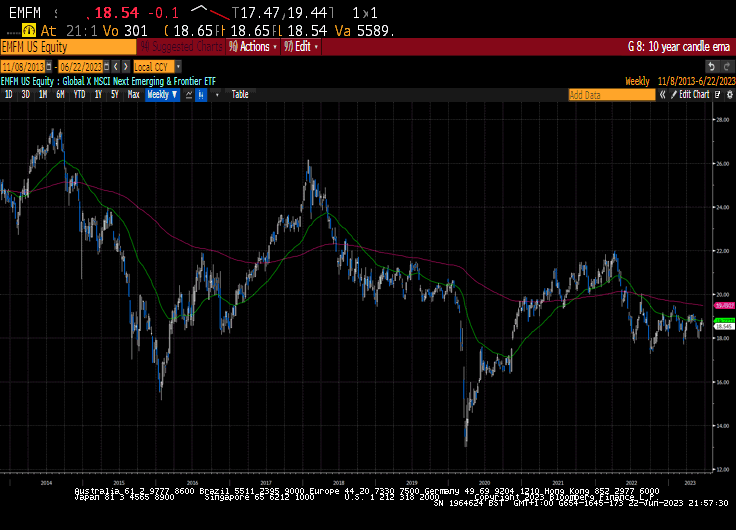
Task: Select the candle chart type icon
Action: [202, 94]
